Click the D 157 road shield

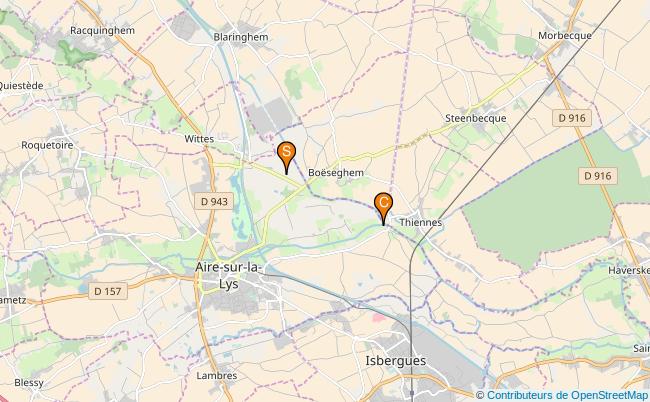coord(108,291)
